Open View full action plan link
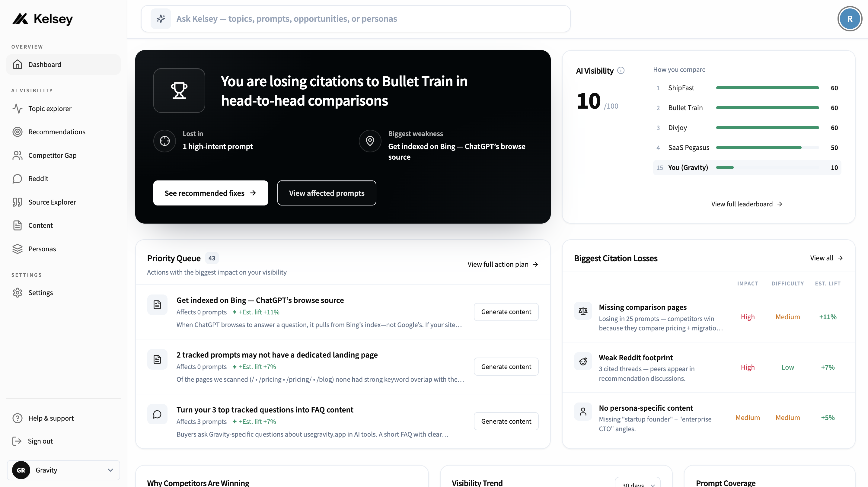Image resolution: width=868 pixels, height=487 pixels. click(503, 264)
